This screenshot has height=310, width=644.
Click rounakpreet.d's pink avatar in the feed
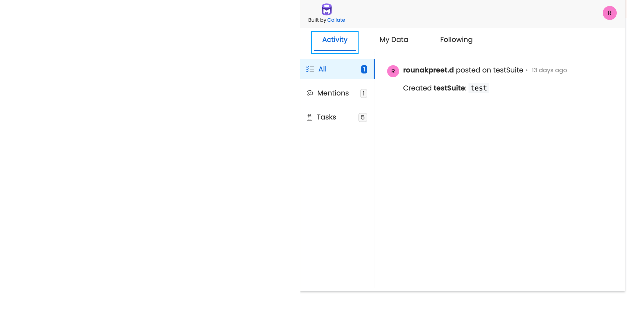(x=393, y=71)
